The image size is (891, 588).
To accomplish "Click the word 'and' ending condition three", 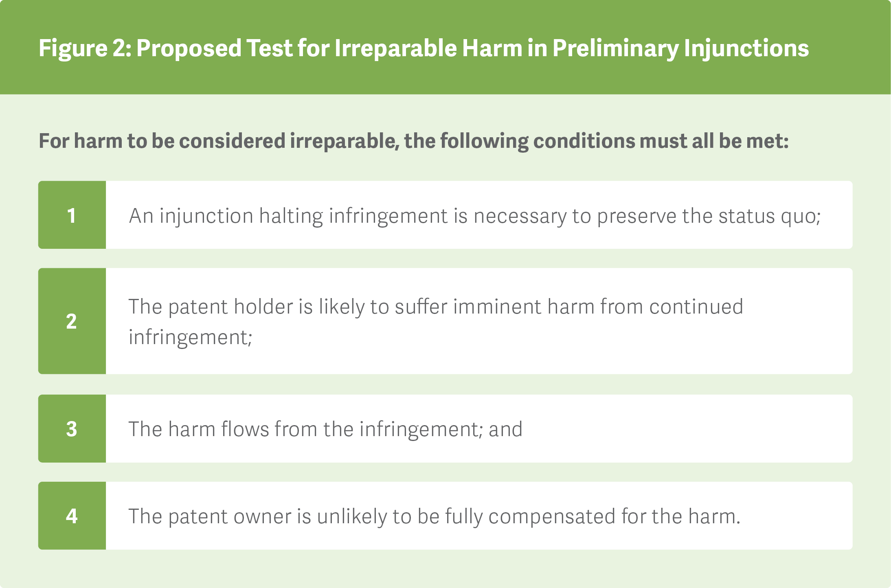I will tap(505, 429).
